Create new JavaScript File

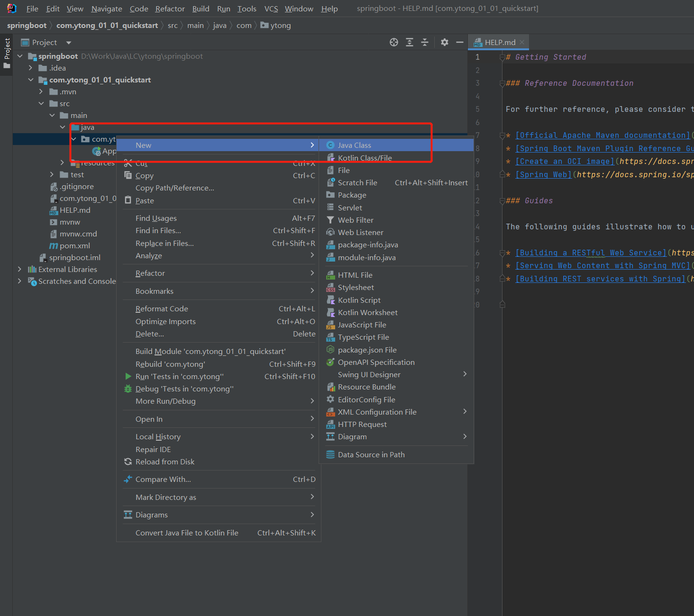point(396,325)
